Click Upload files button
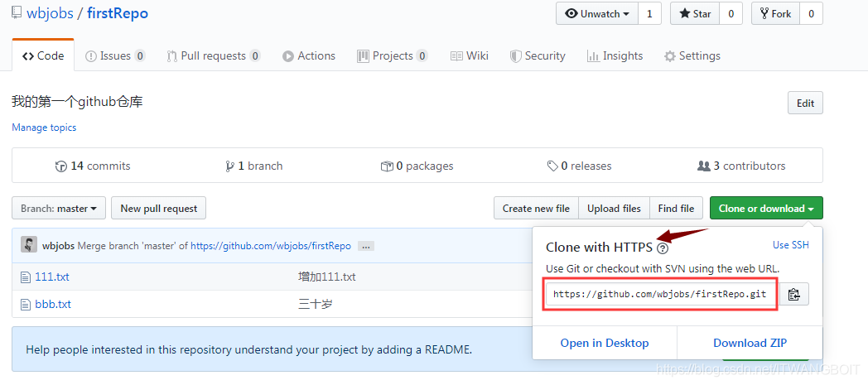 point(614,209)
